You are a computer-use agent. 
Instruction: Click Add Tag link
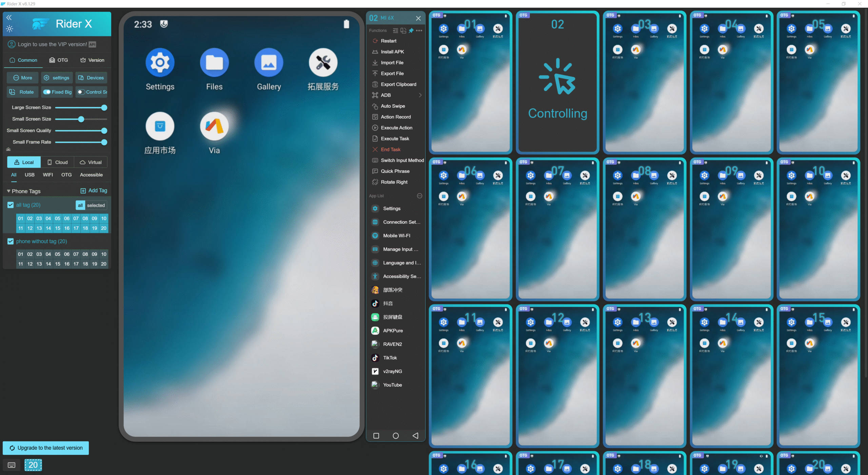point(94,191)
